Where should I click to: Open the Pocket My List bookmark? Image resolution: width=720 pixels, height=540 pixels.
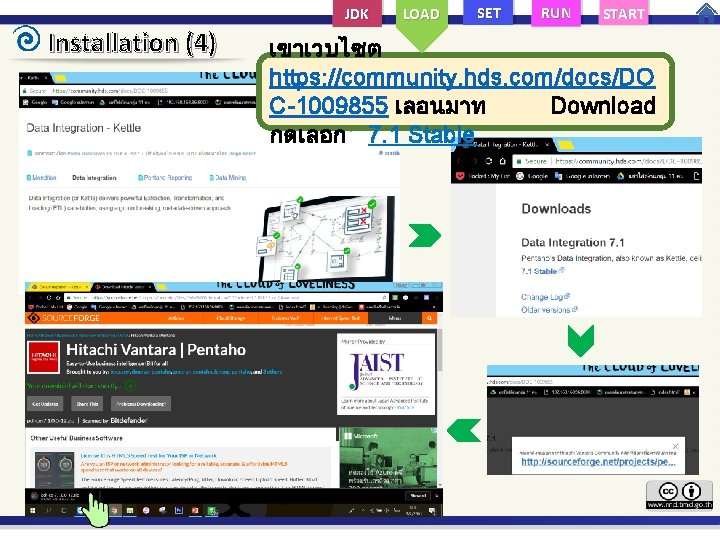click(482, 176)
